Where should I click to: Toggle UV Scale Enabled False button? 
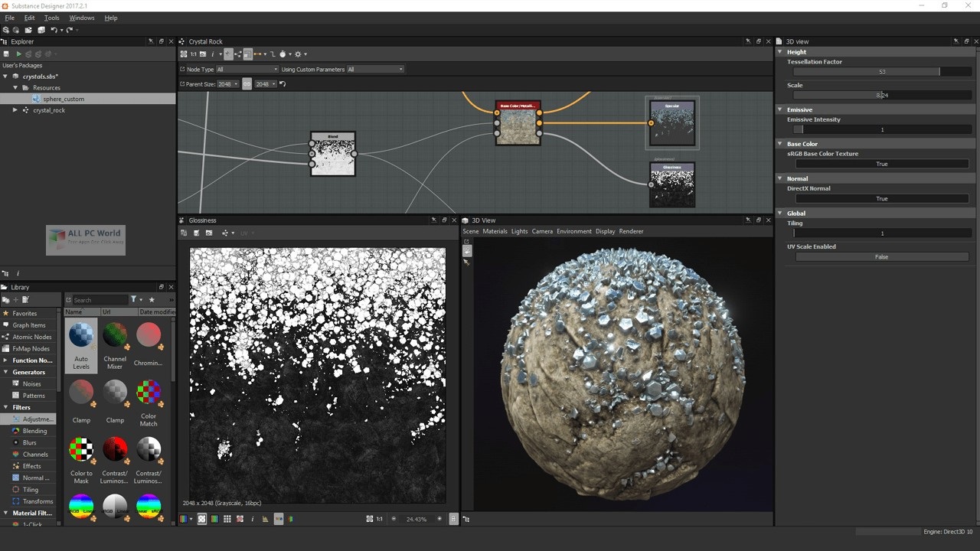[881, 257]
